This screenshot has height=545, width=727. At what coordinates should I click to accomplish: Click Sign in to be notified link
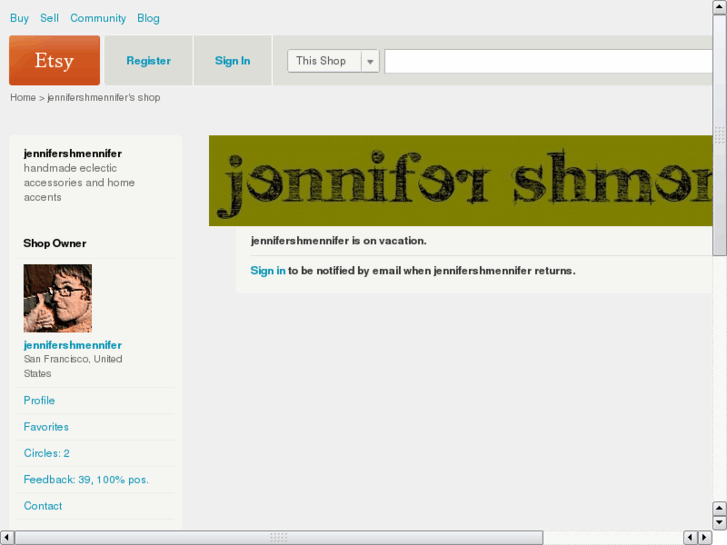pos(268,270)
